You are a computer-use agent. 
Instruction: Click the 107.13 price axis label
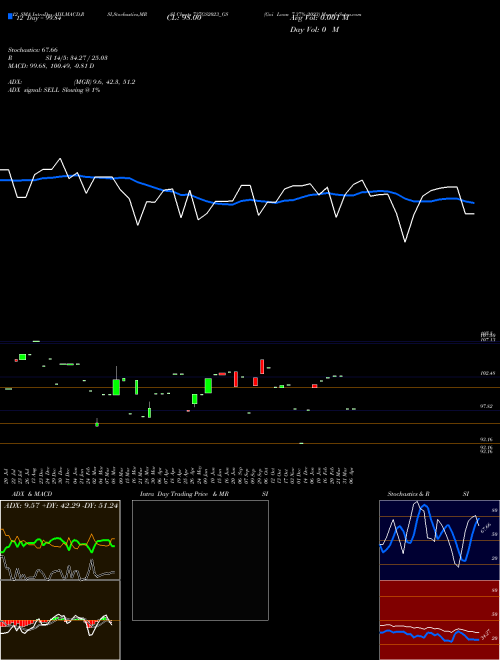point(487,339)
